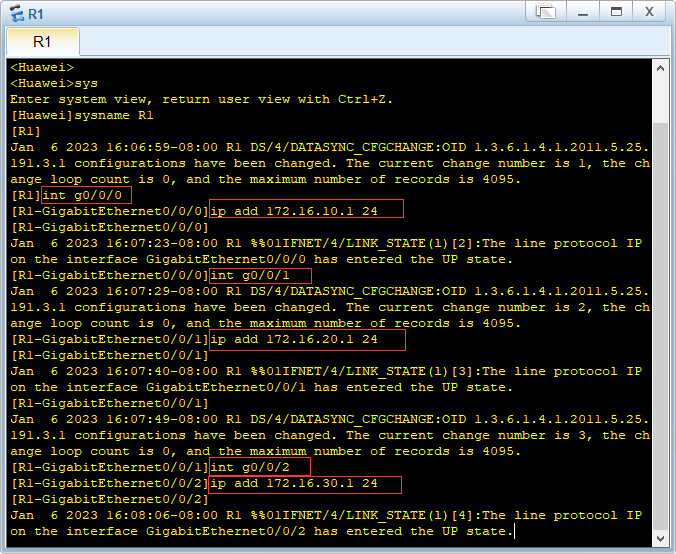Click the 16:07:29 DATASYNC_CFGCHANGE log line
This screenshot has width=676, height=554.
tap(329, 291)
